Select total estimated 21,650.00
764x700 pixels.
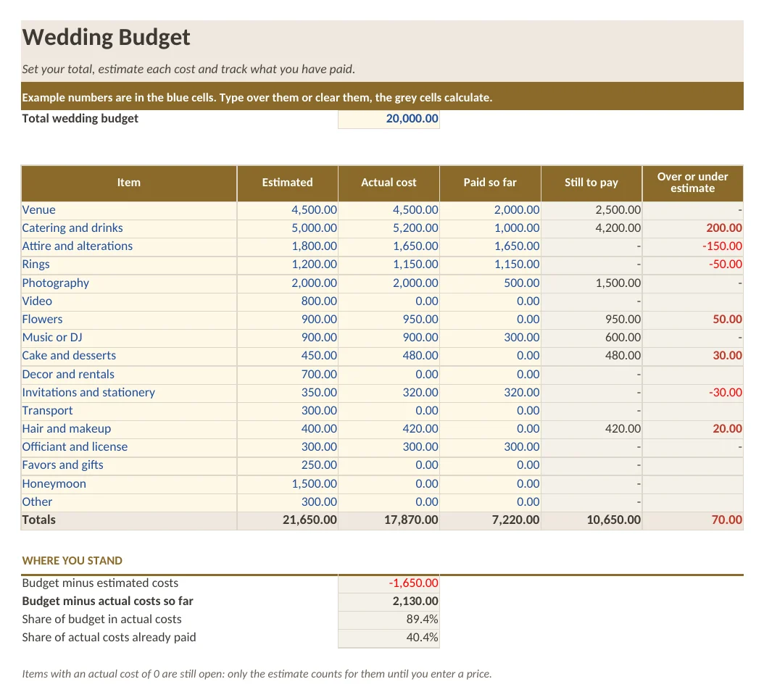tap(288, 520)
